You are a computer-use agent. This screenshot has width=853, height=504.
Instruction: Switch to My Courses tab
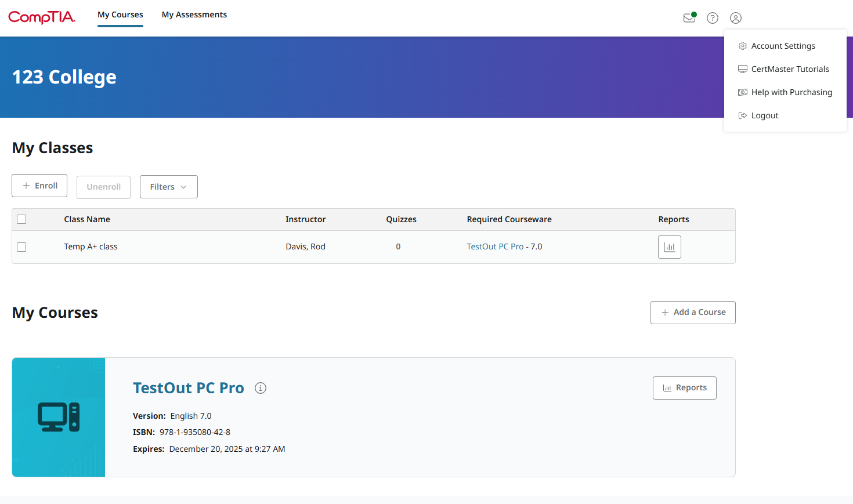point(120,14)
